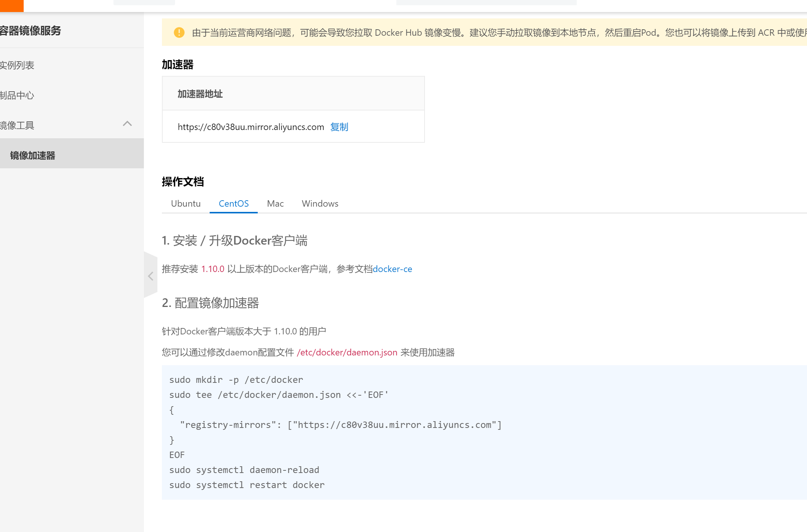Click the yellow warning alert icon
The image size is (807, 532).
tap(179, 33)
